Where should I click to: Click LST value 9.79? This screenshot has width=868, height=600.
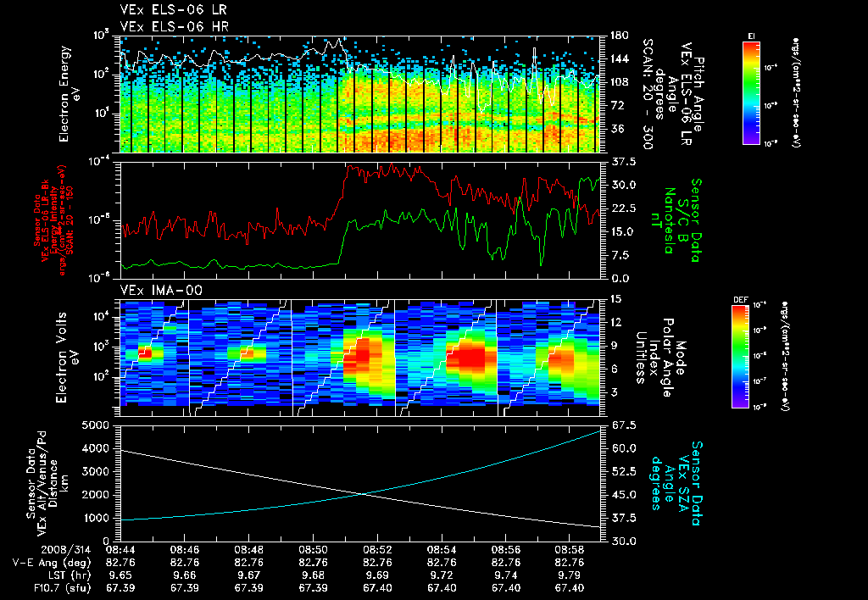coord(570,575)
